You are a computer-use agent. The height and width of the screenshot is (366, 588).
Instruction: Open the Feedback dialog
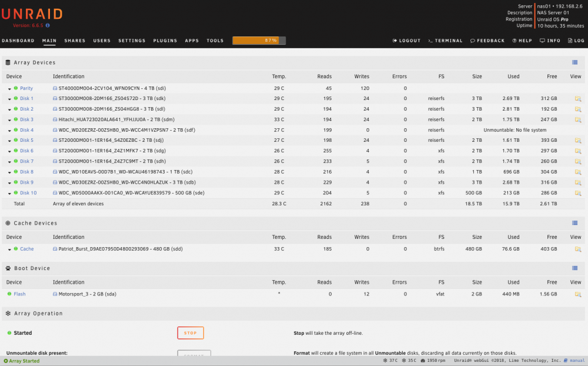487,41
